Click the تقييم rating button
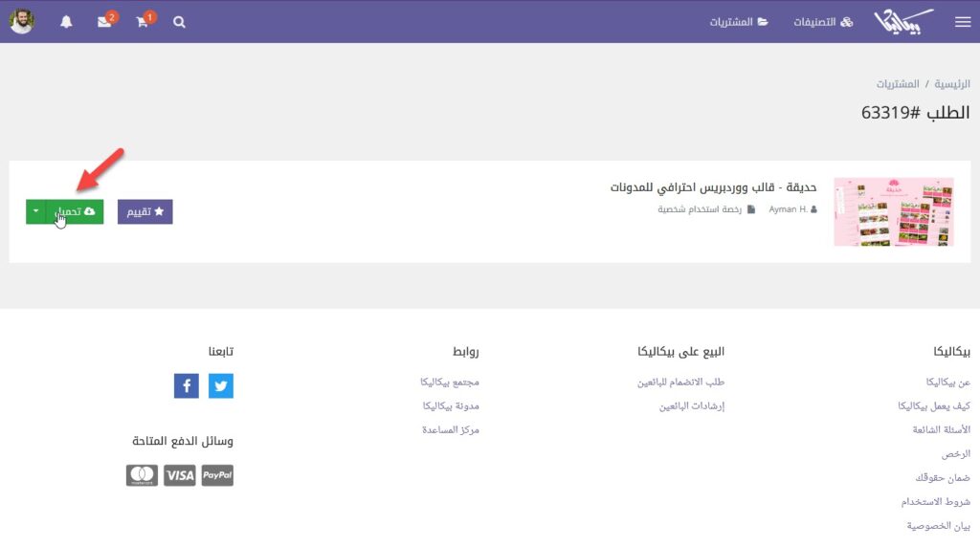The image size is (980, 547). [x=145, y=211]
